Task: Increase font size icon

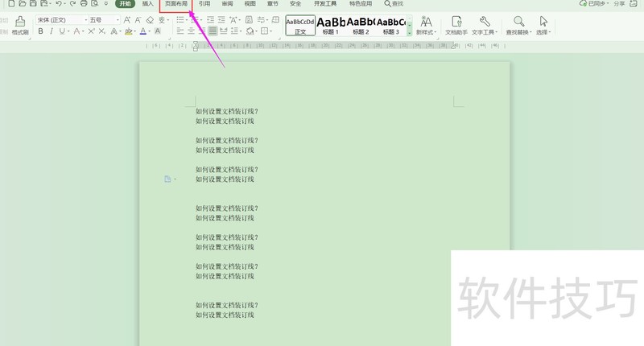Action: [127, 19]
